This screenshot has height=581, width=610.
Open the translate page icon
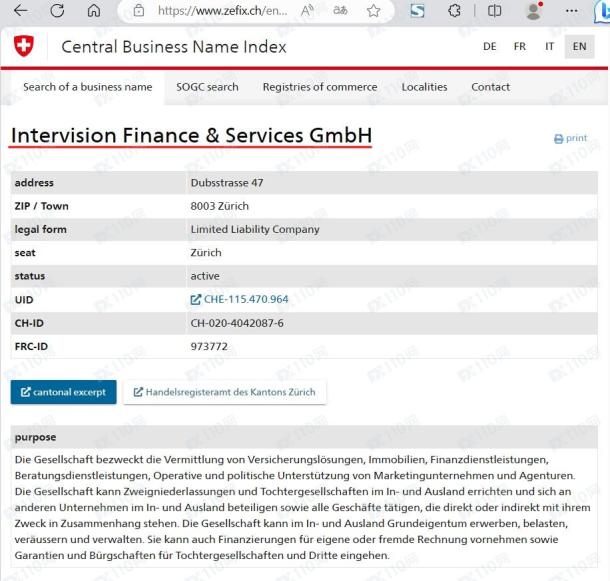click(x=340, y=11)
